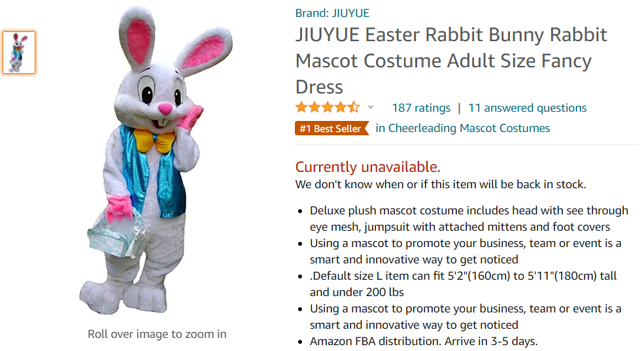The width and height of the screenshot is (644, 351).
Task: Click the Currently unavailable notice
Action: click(367, 167)
